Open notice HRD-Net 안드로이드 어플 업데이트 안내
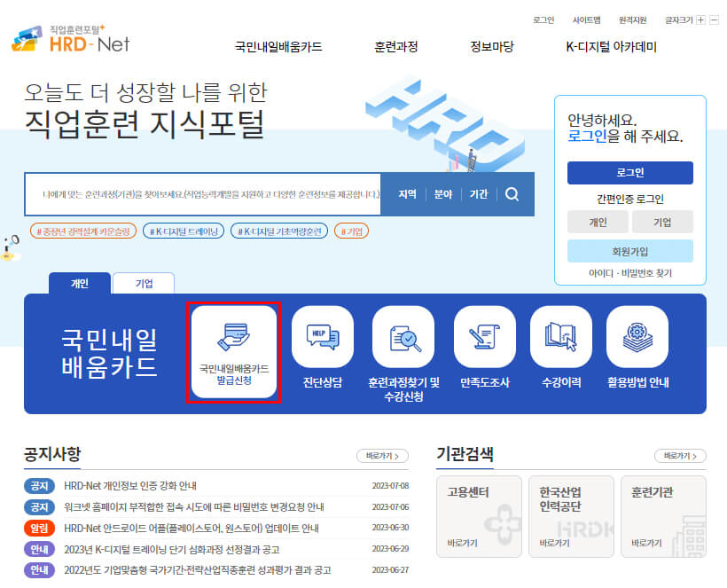Screen dimensions: 727x588 click(x=192, y=529)
